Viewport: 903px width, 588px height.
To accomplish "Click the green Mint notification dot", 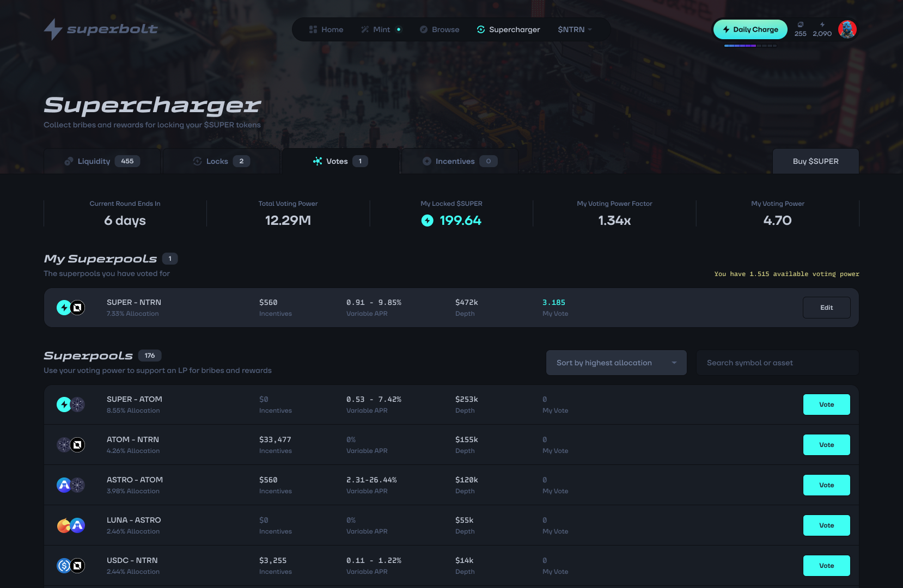I will click(x=398, y=29).
